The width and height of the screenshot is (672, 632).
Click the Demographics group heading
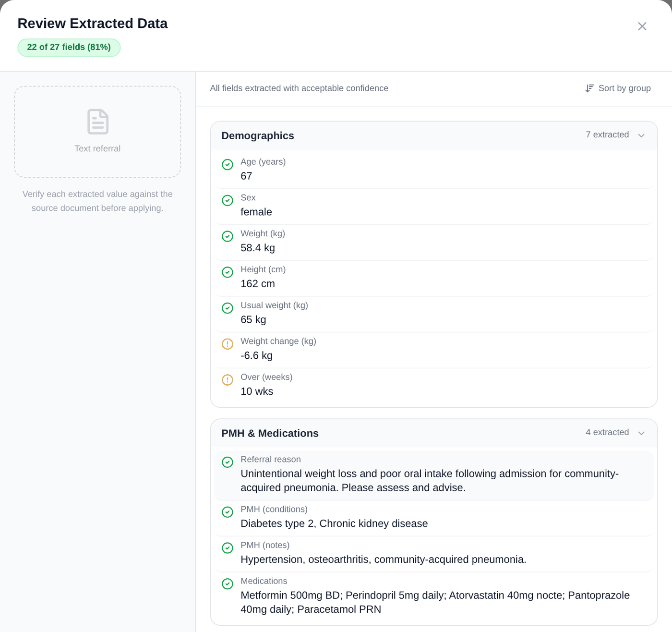[x=258, y=136]
